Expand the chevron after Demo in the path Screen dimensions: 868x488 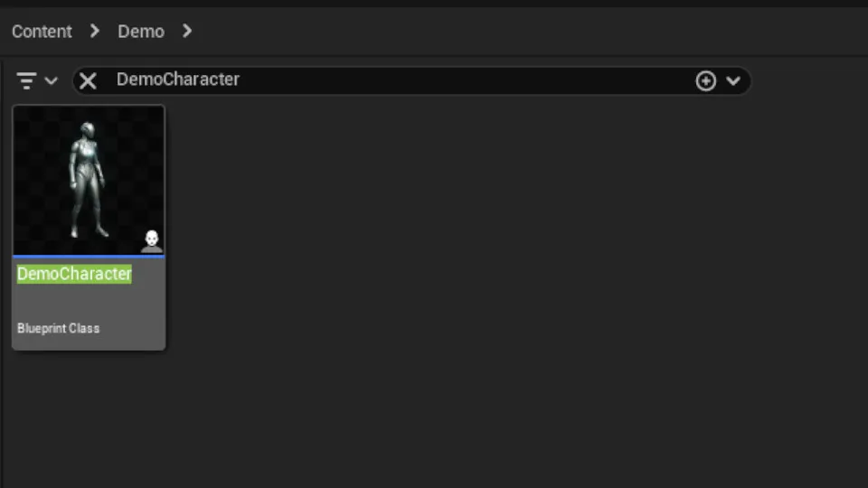187,31
